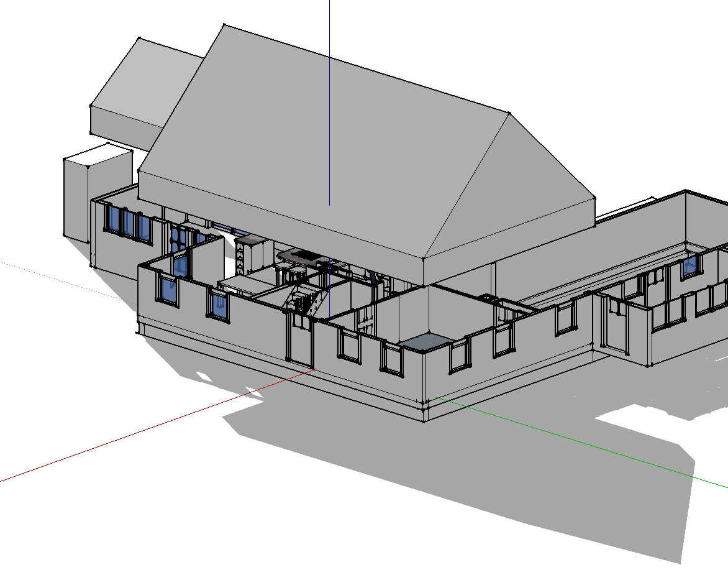
Task: Select the blue window on far right wing
Action: tap(690, 267)
